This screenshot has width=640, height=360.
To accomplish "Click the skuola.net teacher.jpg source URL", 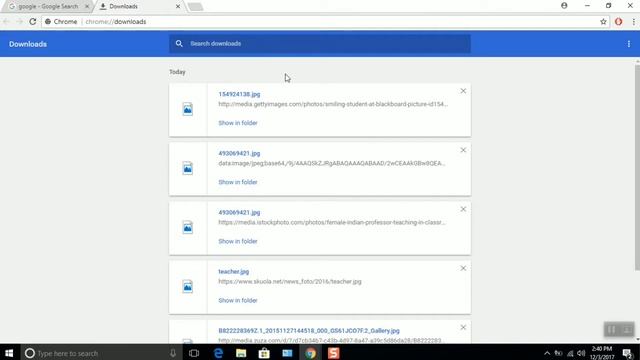I will point(290,282).
